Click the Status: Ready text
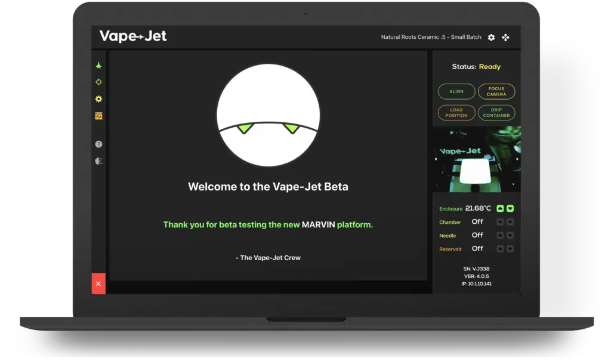The width and height of the screenshot is (611, 364). [x=476, y=67]
